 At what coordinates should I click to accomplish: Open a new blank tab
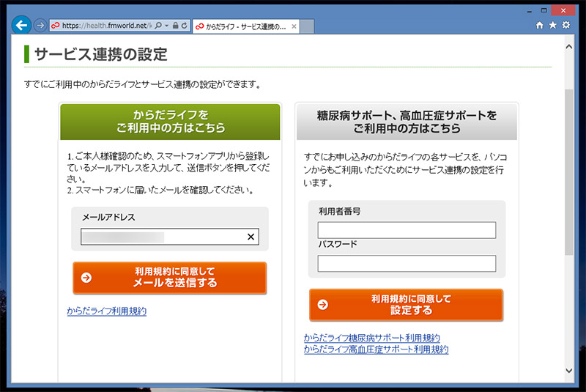pos(308,26)
